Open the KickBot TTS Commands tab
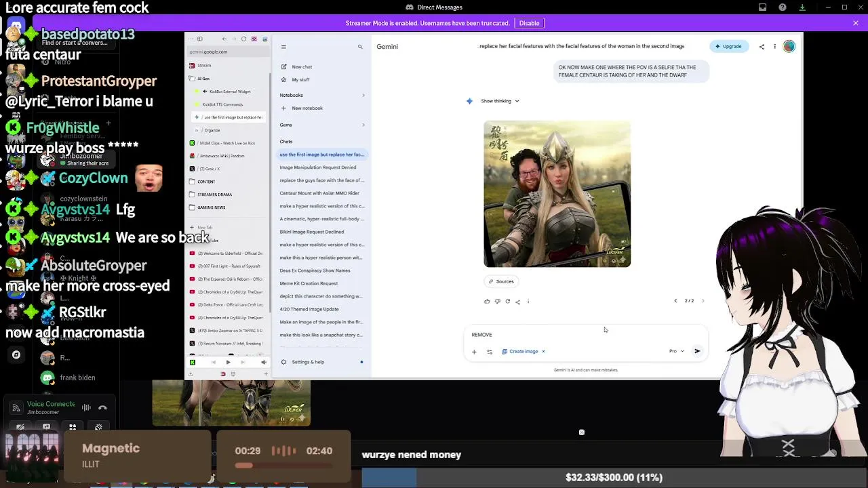The height and width of the screenshot is (488, 868). (x=222, y=104)
